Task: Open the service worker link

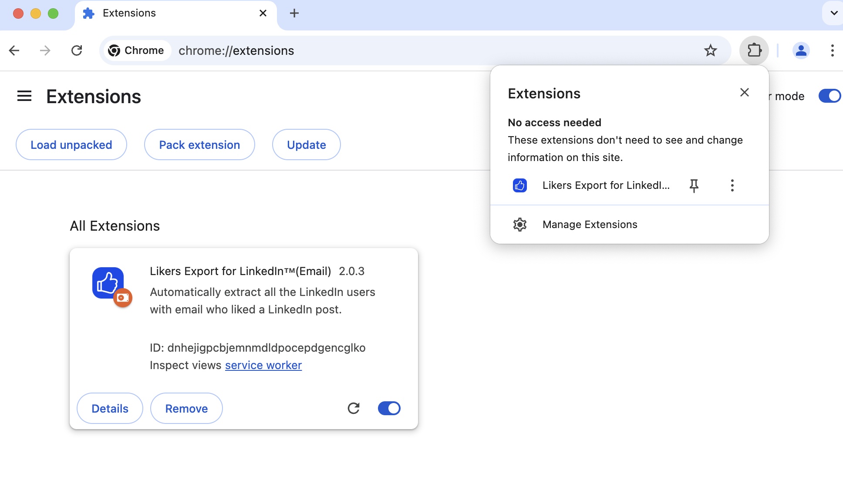Action: (x=263, y=365)
